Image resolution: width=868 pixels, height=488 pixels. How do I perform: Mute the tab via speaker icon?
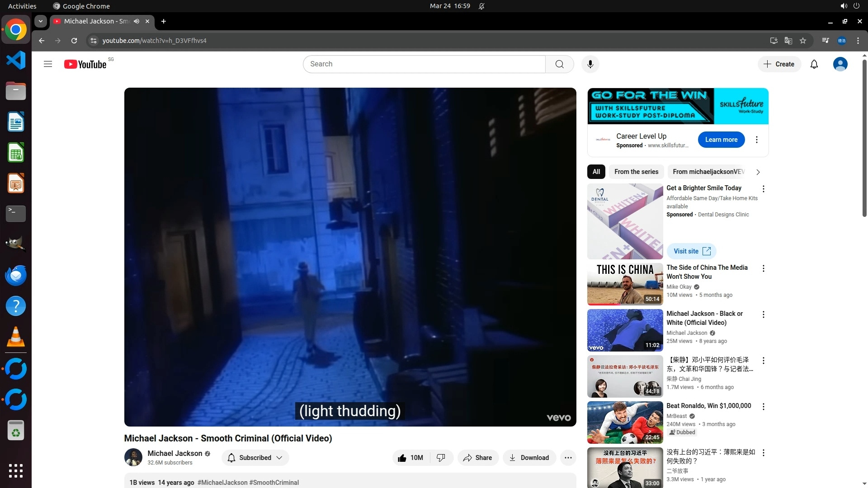pyautogui.click(x=137, y=21)
